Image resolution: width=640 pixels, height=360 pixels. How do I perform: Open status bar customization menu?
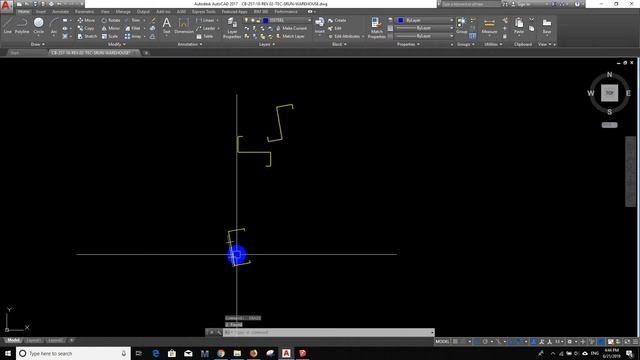tap(635, 342)
